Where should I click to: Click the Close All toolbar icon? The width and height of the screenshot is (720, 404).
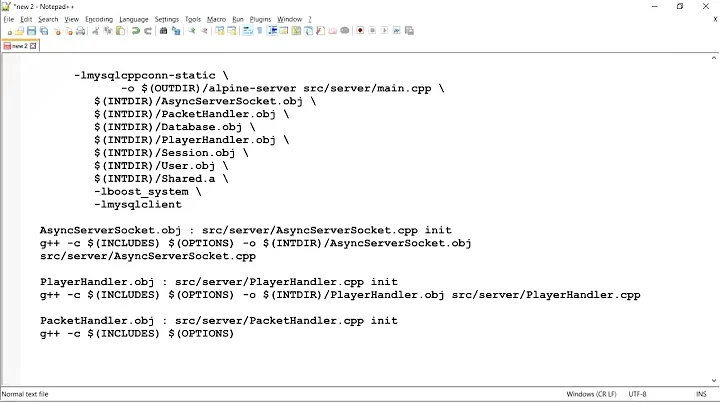pyautogui.click(x=68, y=31)
